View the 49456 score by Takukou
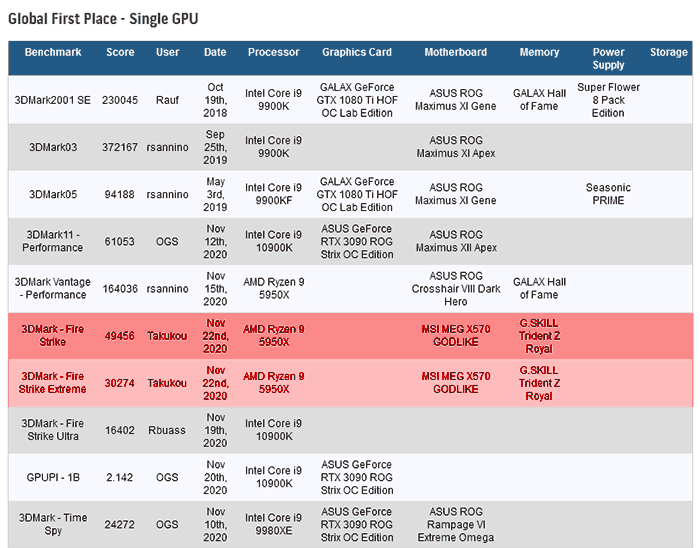Screen dimensions: 700x548 click(120, 336)
